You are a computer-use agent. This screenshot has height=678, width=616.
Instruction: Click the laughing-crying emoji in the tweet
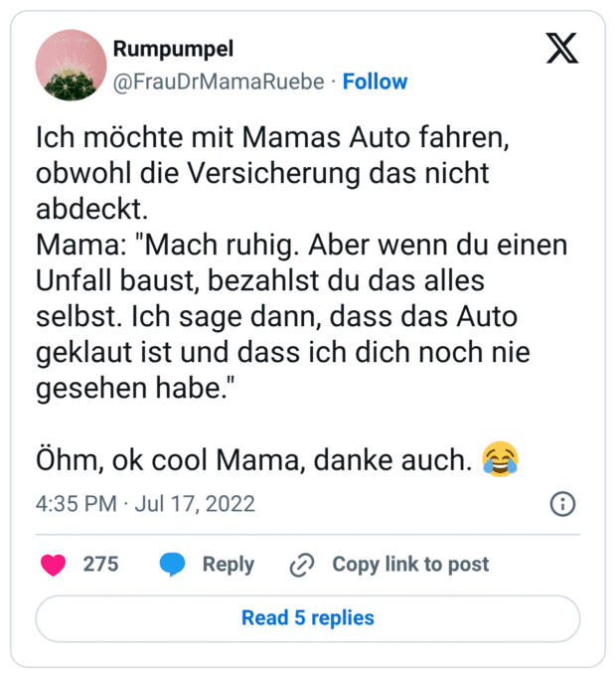[501, 459]
